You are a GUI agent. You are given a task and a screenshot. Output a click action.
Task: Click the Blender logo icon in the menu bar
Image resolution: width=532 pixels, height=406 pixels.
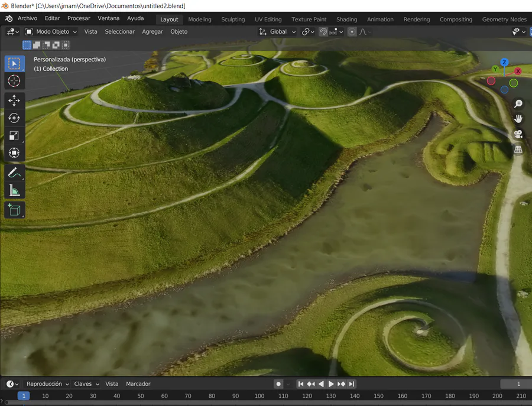9,19
